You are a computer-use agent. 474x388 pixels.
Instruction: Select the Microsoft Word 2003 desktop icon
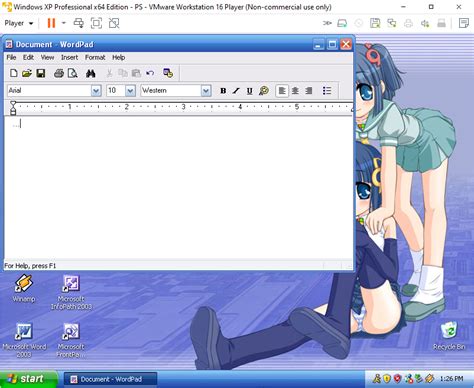(24, 340)
